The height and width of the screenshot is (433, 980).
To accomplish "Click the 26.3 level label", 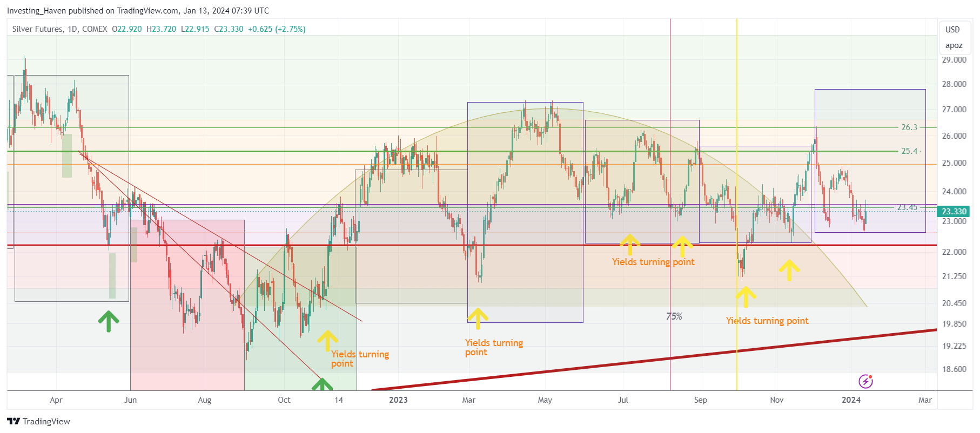I will [909, 127].
